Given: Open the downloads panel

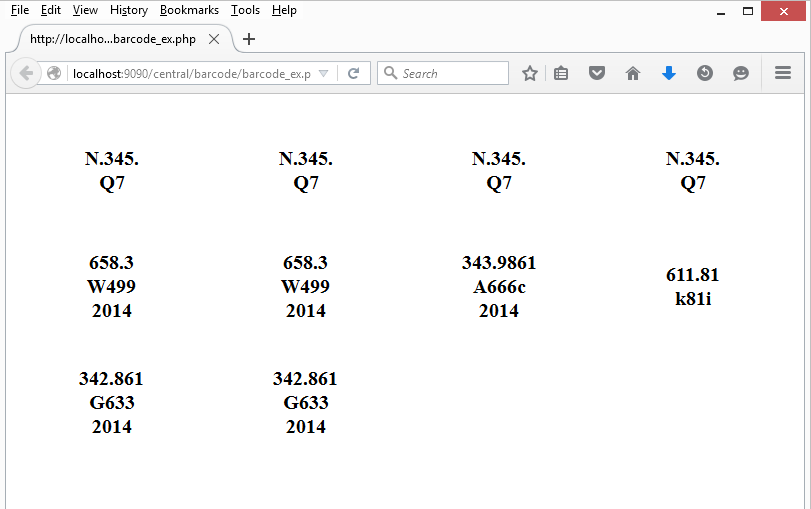Looking at the screenshot, I should [x=669, y=73].
